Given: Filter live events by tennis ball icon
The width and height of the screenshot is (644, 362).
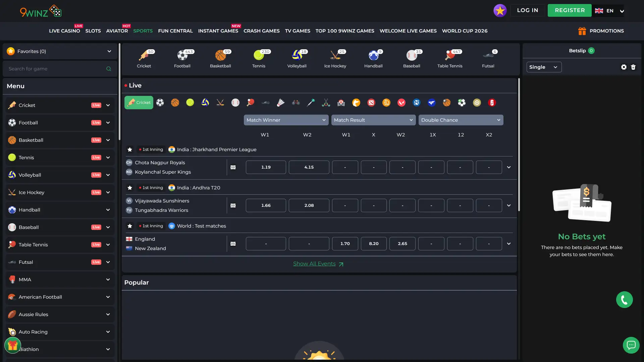Looking at the screenshot, I should pos(190,103).
